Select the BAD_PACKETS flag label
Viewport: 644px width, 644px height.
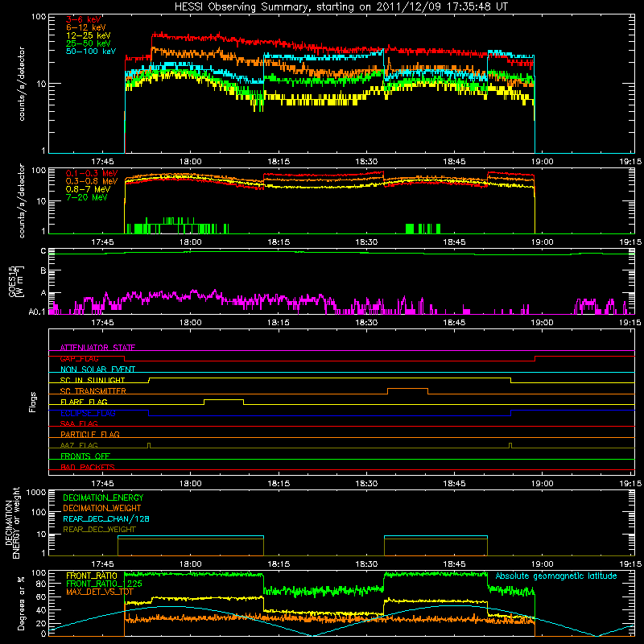point(88,467)
